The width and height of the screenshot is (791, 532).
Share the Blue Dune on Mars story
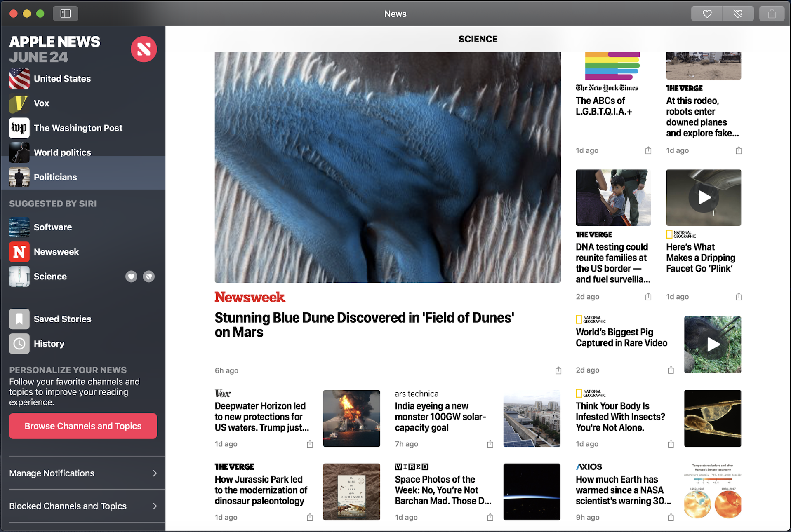558,370
